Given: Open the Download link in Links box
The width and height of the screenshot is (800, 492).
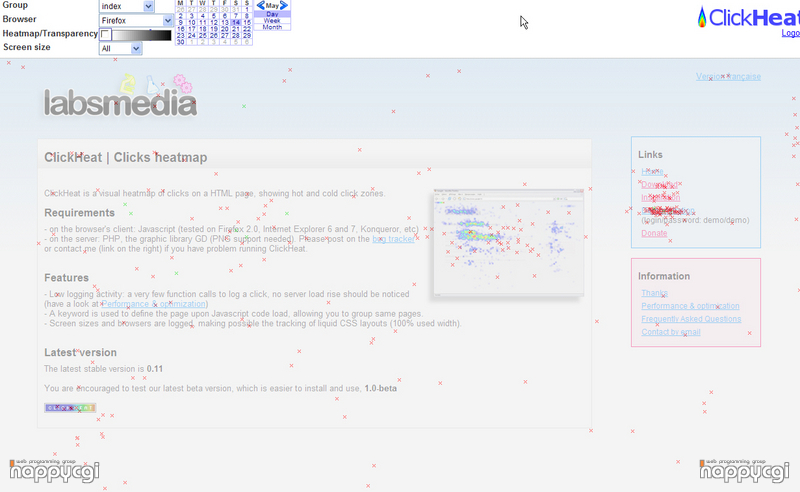Looking at the screenshot, I should (660, 184).
